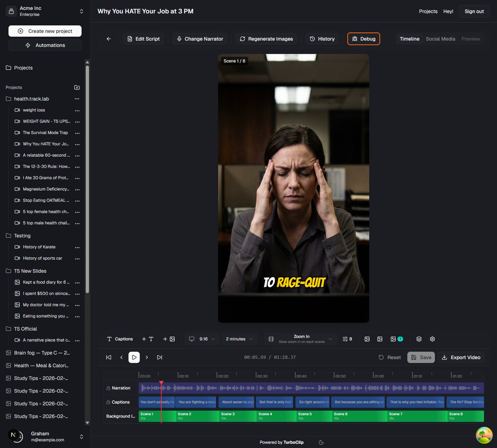Switch to the Preview tab

click(x=470, y=39)
